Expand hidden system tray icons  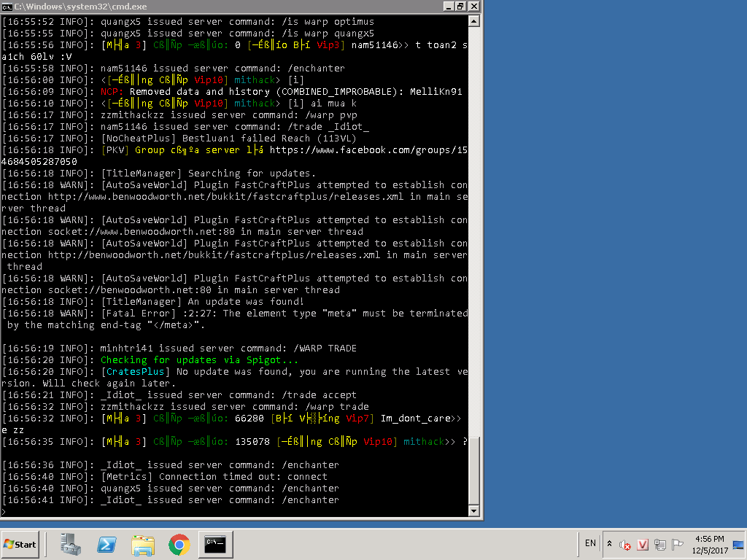point(609,544)
